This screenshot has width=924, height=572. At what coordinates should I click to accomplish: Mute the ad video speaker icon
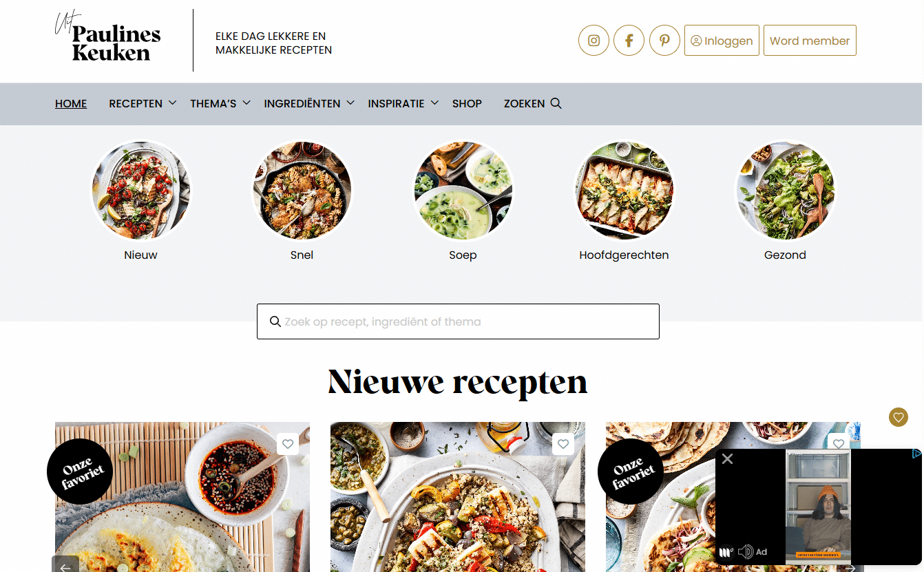coord(745,551)
